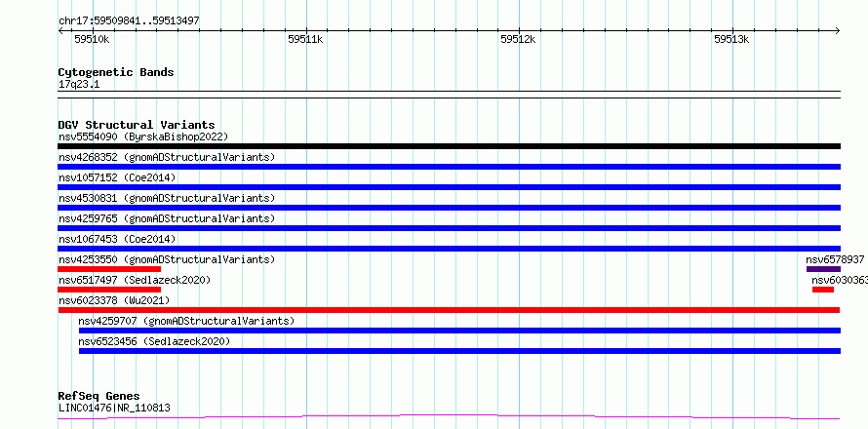Click the nsv5554090 ByrskaBishop2022 variant label
Screen dimensions: 868x429
[x=143, y=136]
